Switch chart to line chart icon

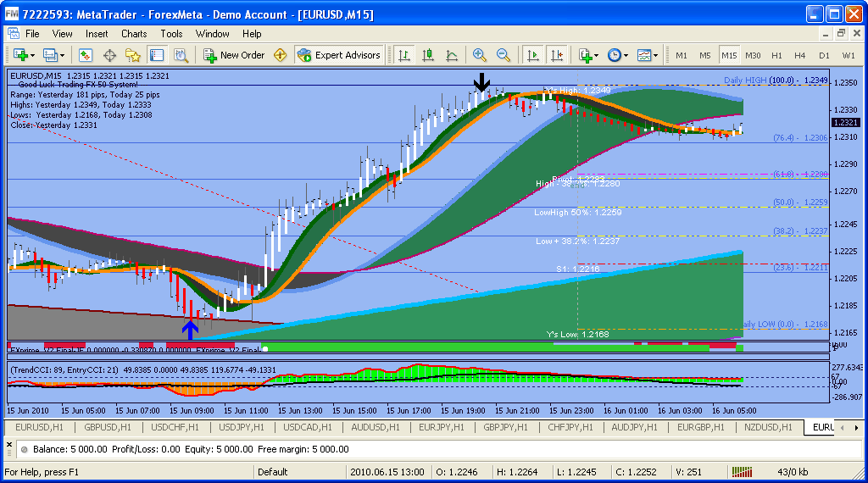(452, 55)
